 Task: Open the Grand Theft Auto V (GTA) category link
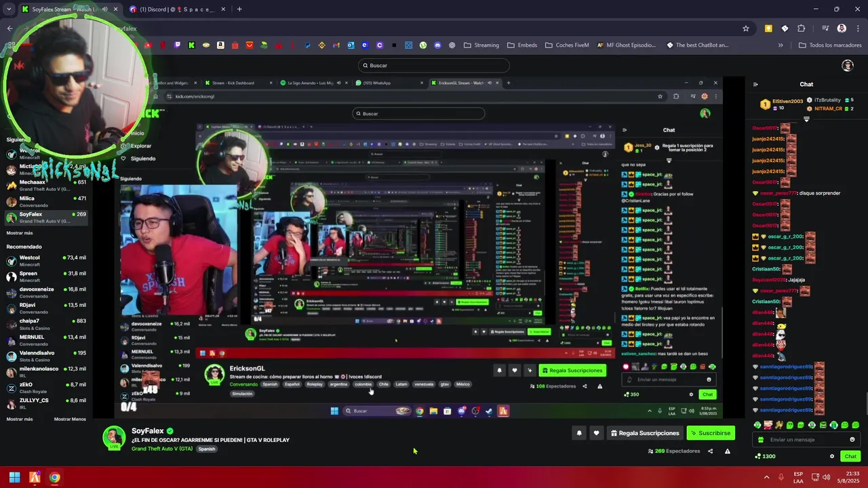162,449
